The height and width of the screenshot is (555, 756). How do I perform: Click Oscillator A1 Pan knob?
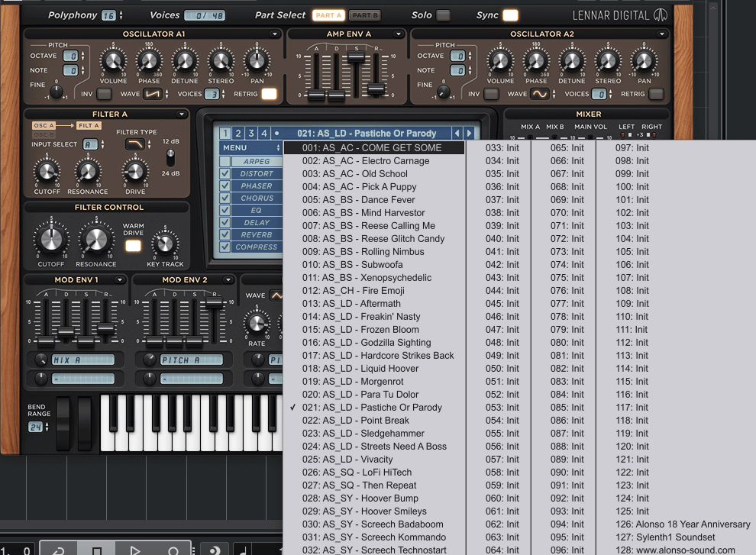tap(257, 61)
